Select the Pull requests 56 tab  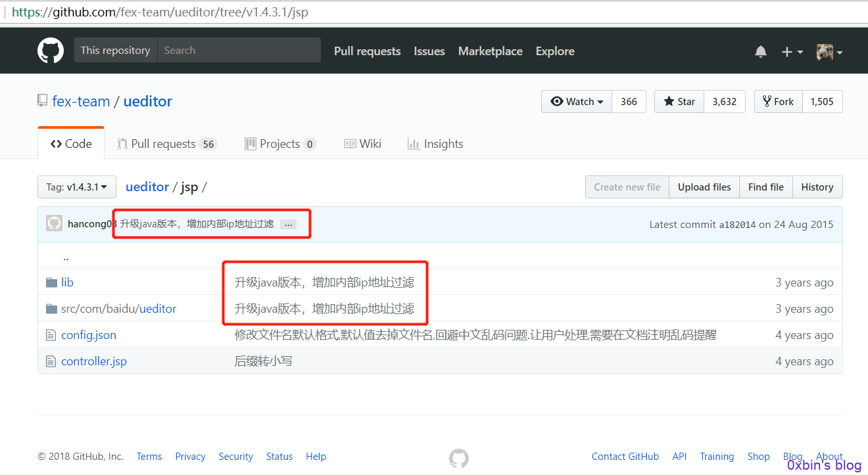tap(167, 144)
